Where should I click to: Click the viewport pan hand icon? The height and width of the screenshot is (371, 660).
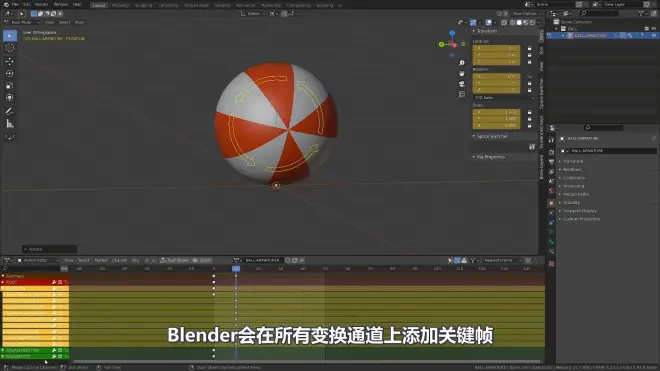(x=462, y=73)
